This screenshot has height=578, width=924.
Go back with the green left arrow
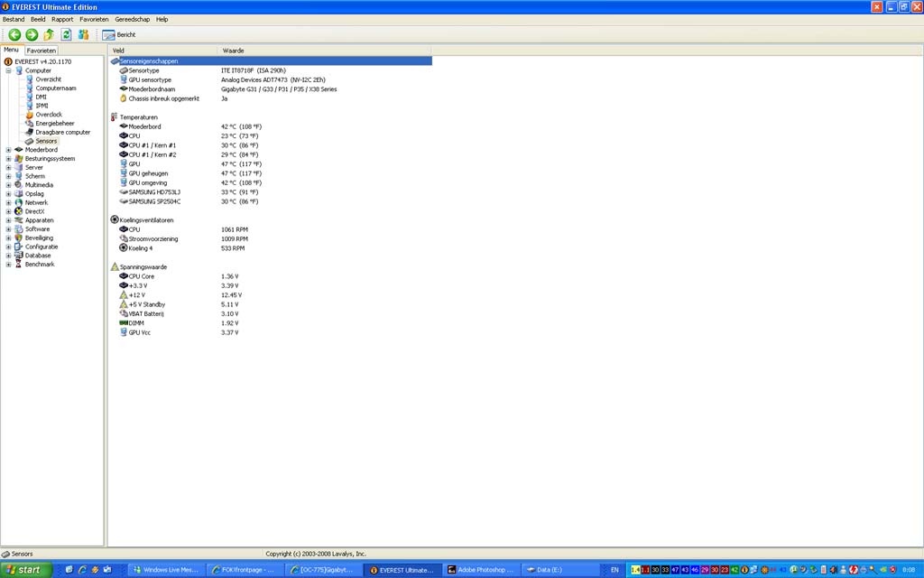coord(14,35)
